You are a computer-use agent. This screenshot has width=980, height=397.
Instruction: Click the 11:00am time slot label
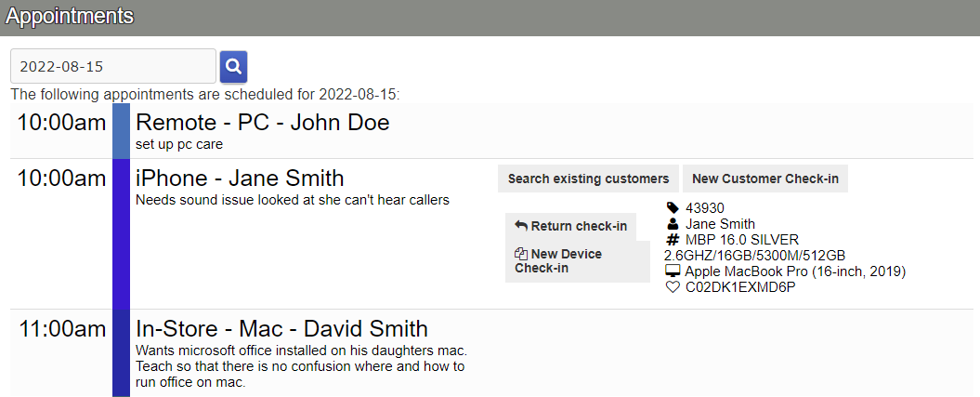click(61, 329)
